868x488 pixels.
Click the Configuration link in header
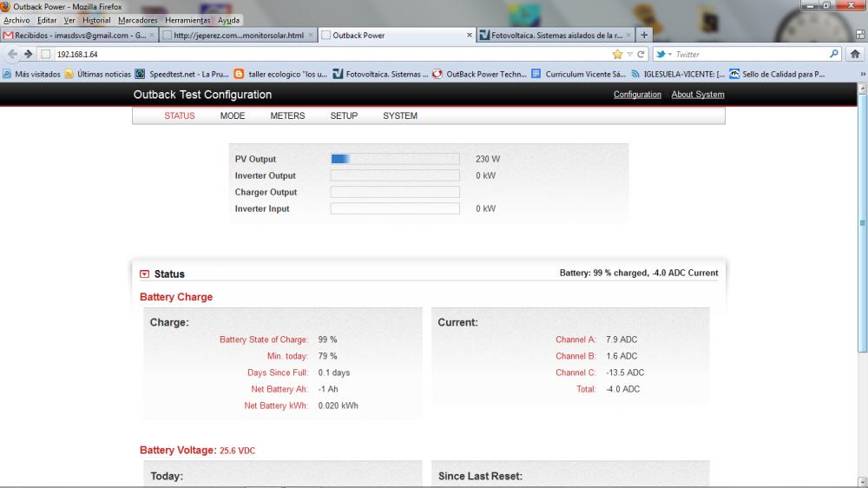point(637,94)
